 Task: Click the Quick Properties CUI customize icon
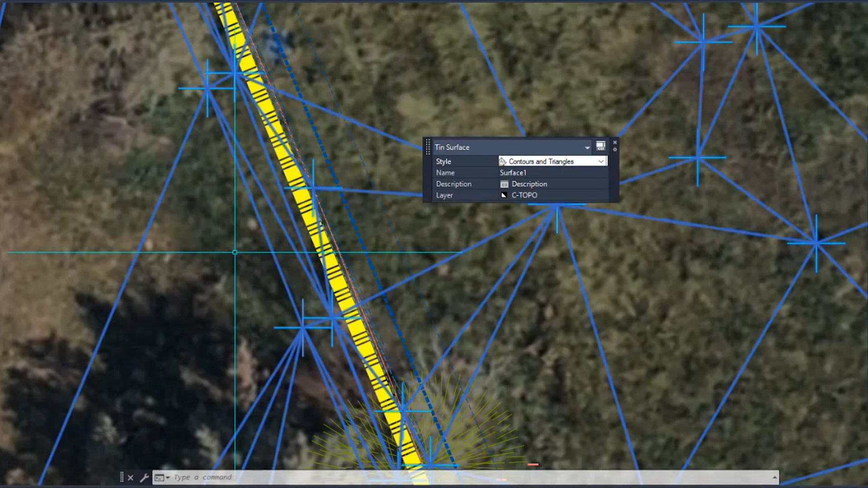coord(600,146)
